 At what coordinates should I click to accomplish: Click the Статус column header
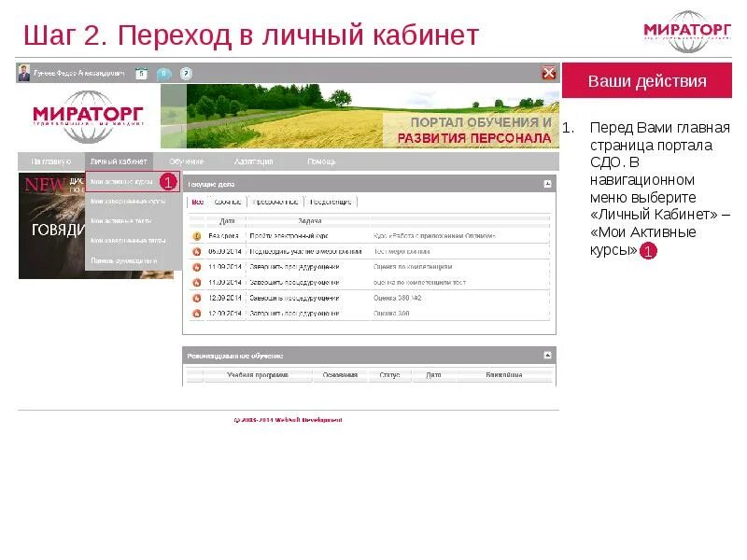[389, 375]
